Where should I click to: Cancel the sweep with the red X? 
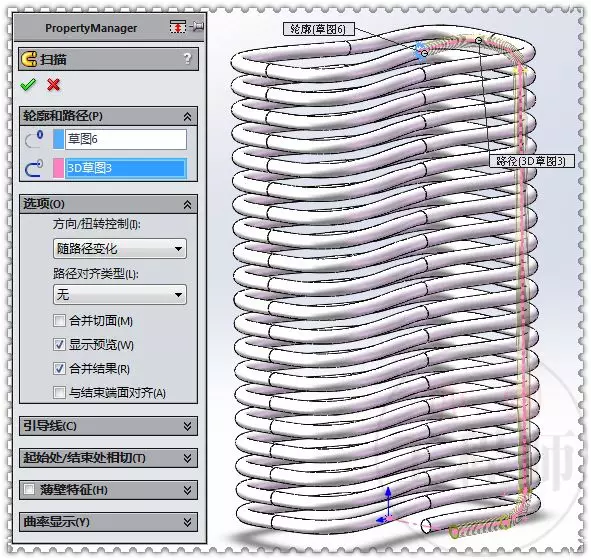[x=54, y=85]
